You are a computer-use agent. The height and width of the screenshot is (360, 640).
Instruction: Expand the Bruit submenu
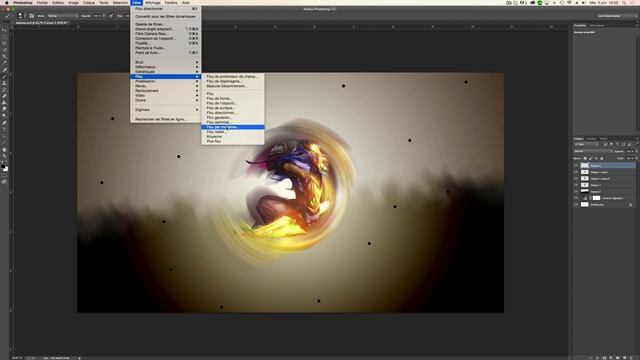(166, 62)
